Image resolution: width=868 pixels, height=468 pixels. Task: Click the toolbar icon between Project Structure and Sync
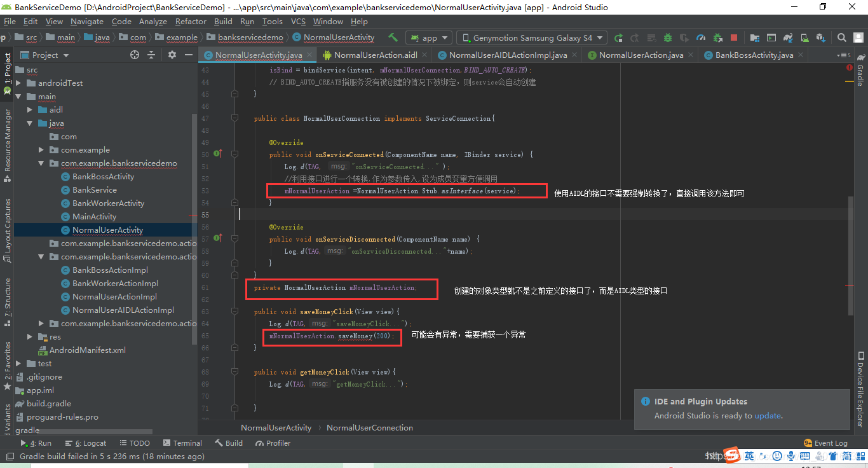771,38
